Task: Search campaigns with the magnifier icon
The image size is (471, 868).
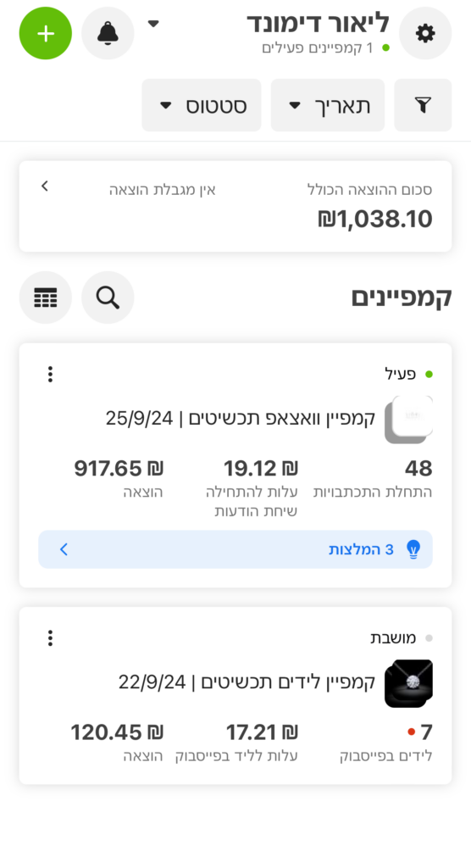Action: click(108, 298)
